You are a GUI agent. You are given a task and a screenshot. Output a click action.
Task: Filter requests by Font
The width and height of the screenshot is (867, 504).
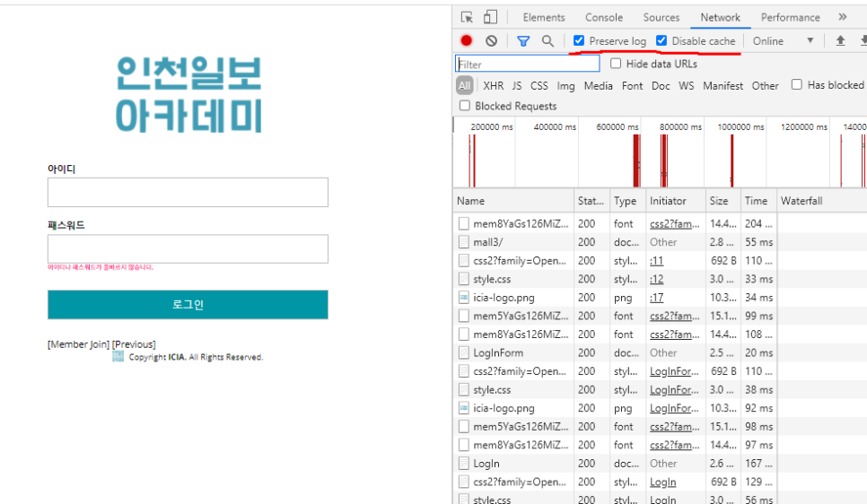(x=632, y=86)
